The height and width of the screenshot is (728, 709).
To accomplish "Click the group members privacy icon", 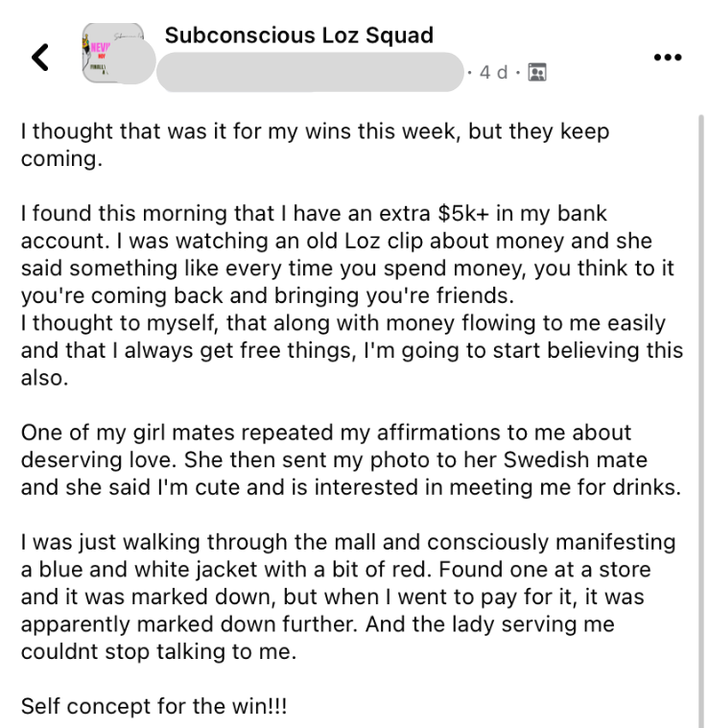I will tap(537, 72).
